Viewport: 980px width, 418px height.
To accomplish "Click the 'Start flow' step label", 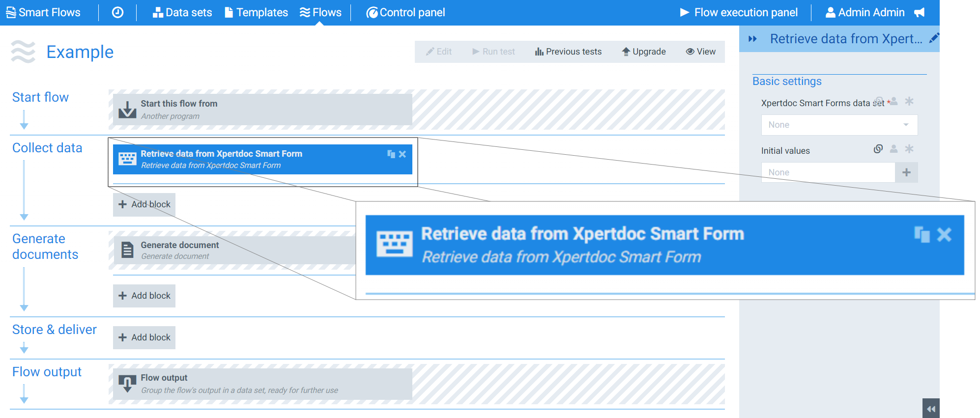I will coord(40,97).
